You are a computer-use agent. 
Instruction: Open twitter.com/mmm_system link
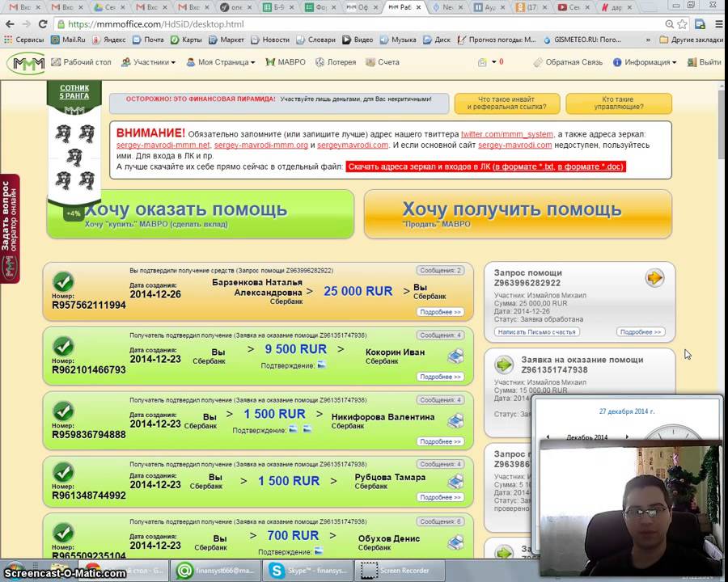click(x=507, y=134)
